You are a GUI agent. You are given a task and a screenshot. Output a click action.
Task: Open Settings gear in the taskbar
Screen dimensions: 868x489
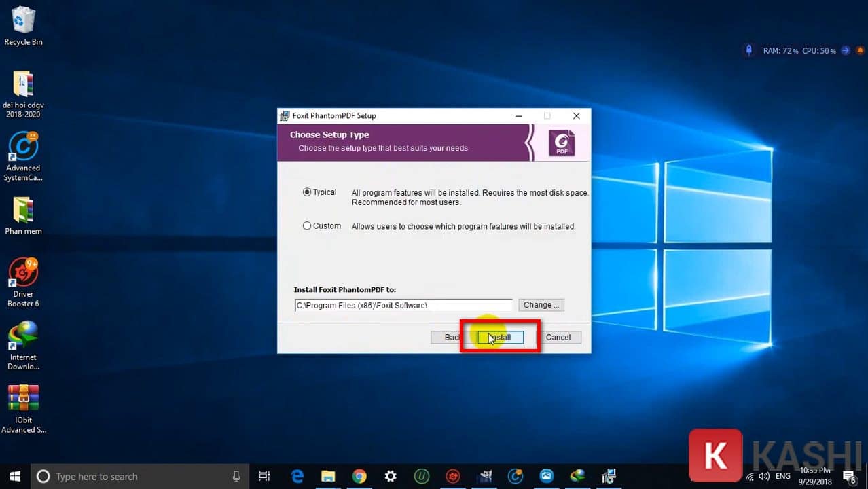pos(391,476)
